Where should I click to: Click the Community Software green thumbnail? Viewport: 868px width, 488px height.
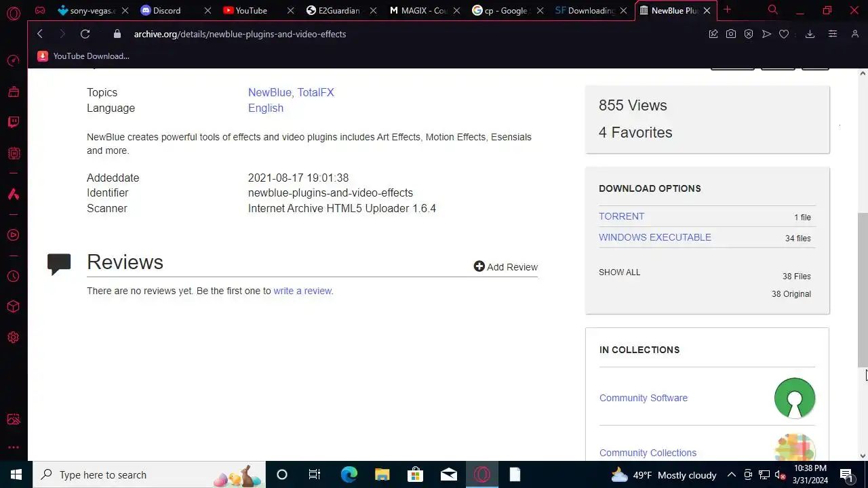[795, 398]
